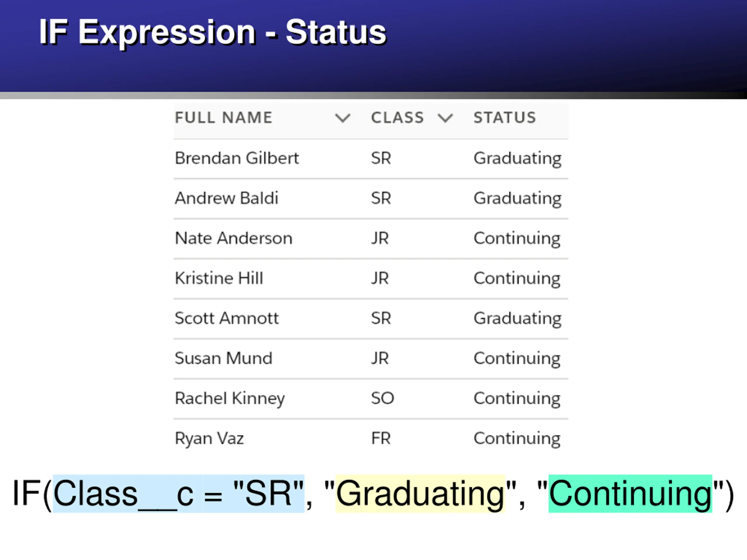The width and height of the screenshot is (747, 560).
Task: Click the CLASS column header
Action: [397, 118]
